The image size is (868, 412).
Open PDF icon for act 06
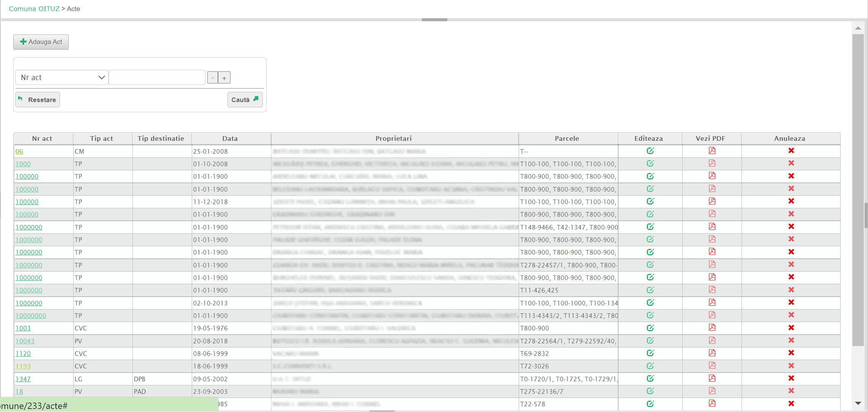tap(712, 151)
